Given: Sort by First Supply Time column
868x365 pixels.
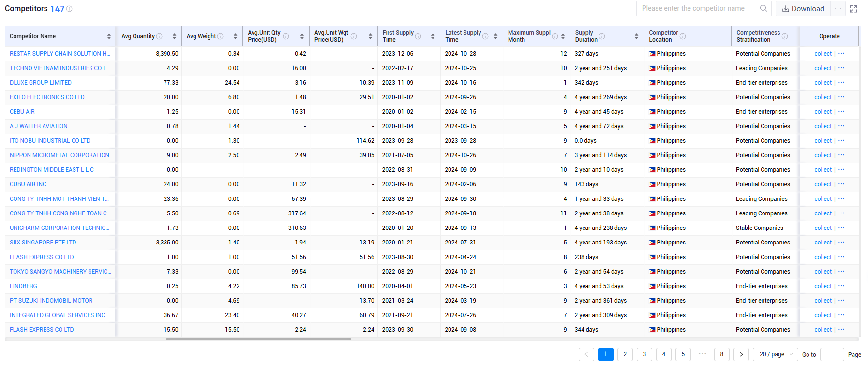Looking at the screenshot, I should click(x=433, y=36).
